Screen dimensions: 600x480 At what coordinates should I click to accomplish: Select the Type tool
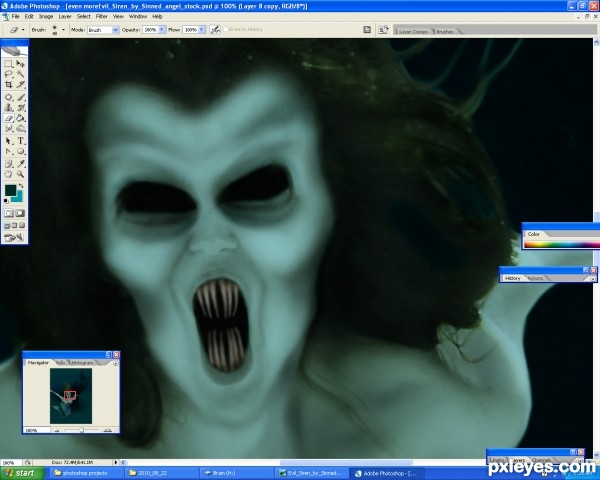[x=21, y=141]
